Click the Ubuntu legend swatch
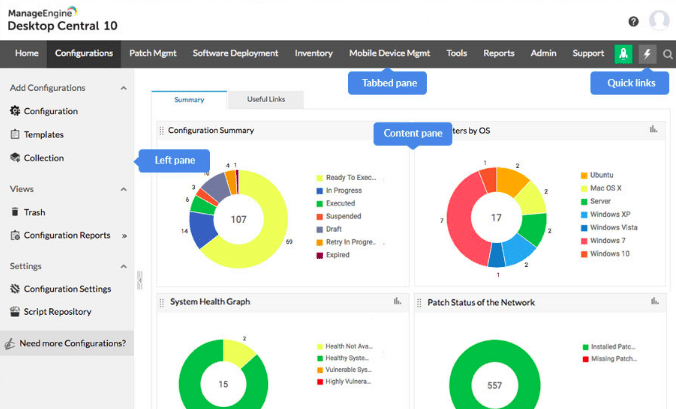 (584, 175)
